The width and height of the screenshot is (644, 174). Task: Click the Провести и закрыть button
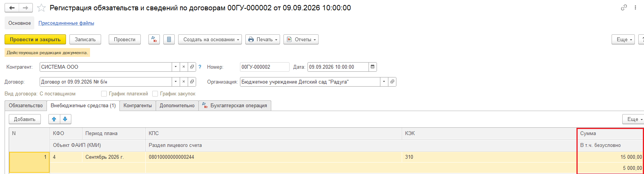(x=35, y=39)
